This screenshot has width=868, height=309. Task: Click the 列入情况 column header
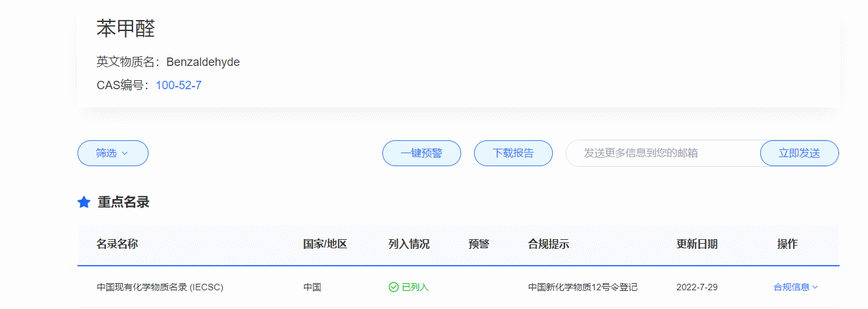[x=409, y=244]
